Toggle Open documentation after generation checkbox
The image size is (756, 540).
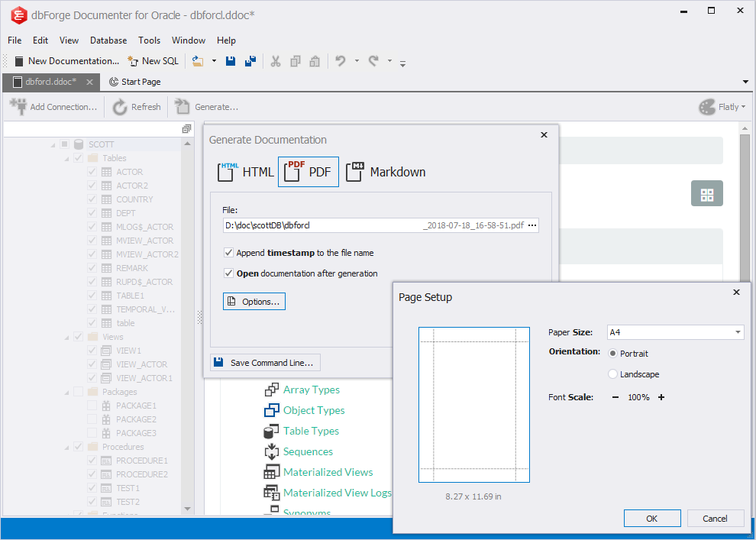click(229, 273)
